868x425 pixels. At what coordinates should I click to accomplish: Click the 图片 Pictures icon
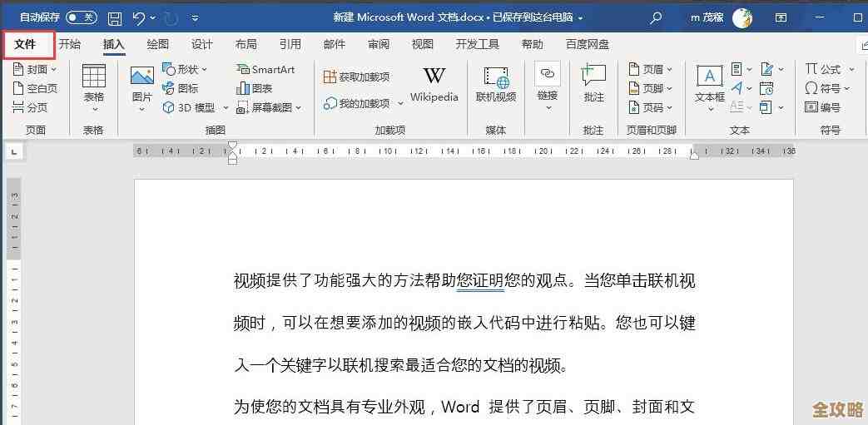(x=142, y=76)
